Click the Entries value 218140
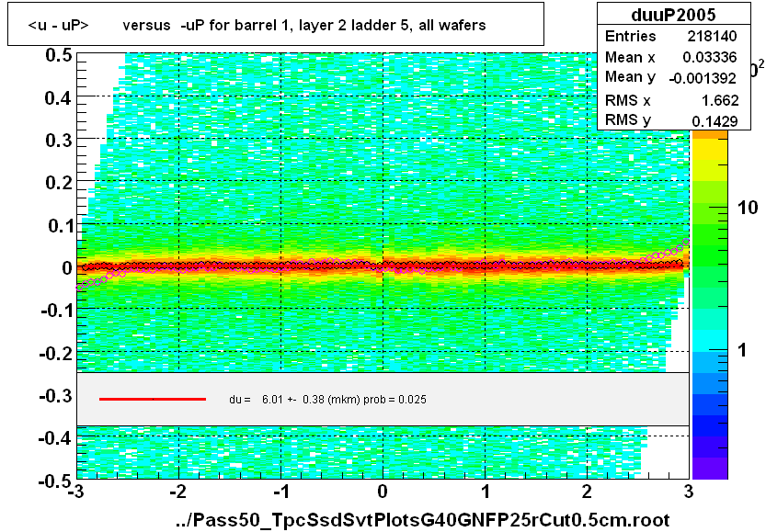 (x=712, y=36)
